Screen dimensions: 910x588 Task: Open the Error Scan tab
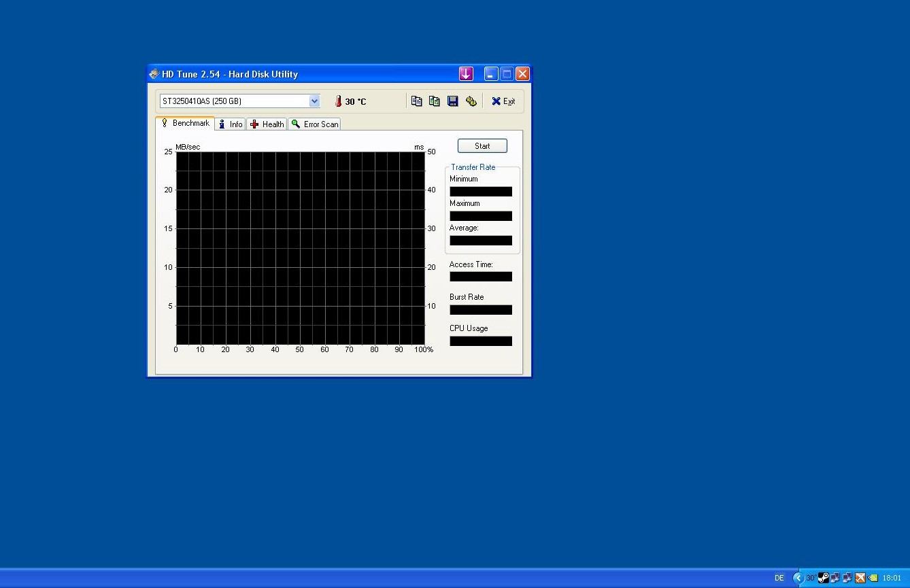(314, 124)
